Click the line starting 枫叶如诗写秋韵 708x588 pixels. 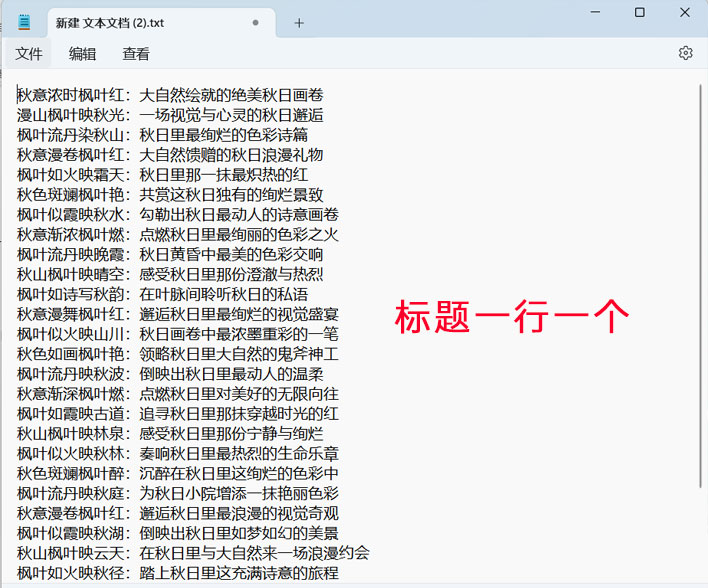(x=162, y=294)
